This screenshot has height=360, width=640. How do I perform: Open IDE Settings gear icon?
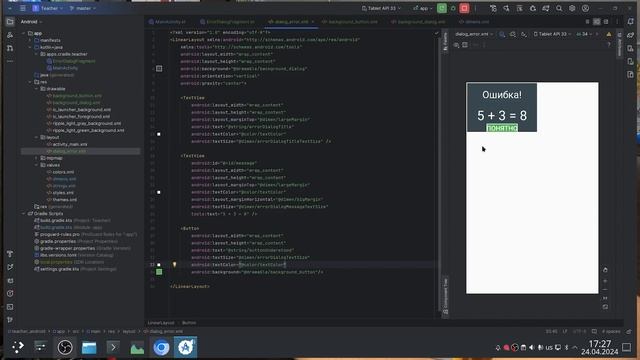tap(572, 8)
